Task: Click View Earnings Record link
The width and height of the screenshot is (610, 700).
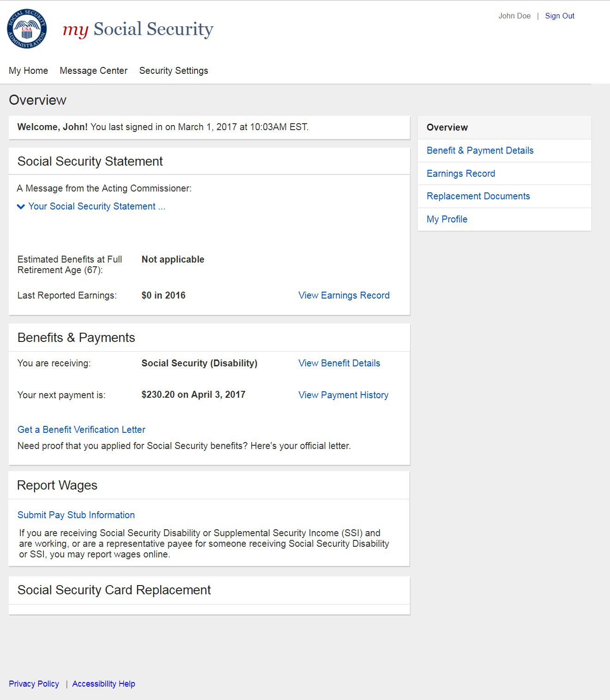Action: click(x=344, y=295)
